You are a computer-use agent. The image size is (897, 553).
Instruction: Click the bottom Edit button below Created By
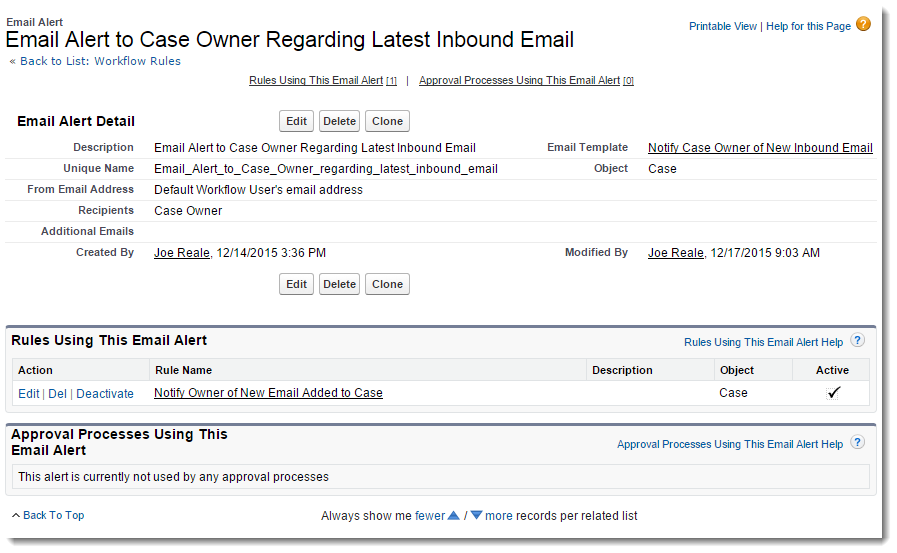[296, 284]
